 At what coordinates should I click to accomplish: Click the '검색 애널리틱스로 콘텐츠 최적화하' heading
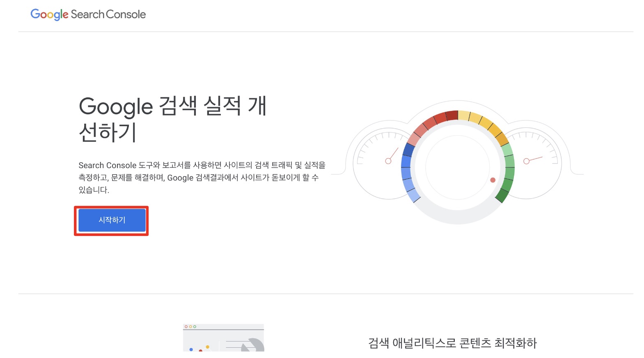[452, 343]
